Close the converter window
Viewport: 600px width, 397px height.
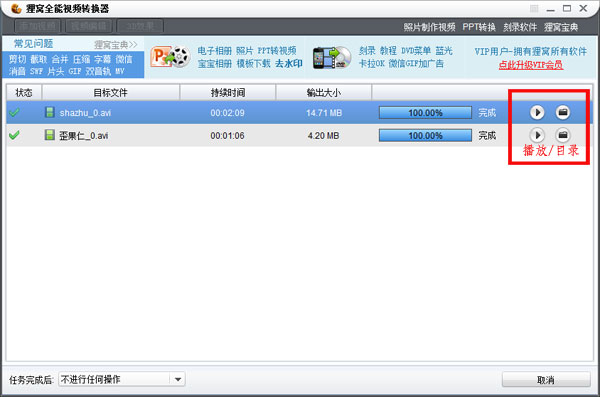pyautogui.click(x=583, y=8)
